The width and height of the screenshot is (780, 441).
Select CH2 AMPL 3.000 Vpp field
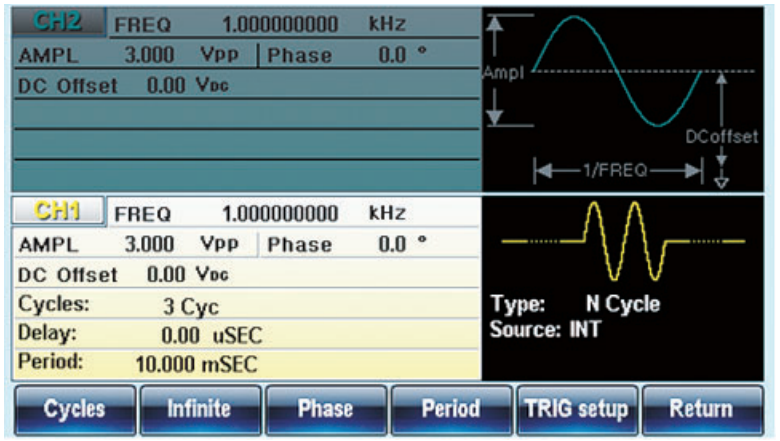[135, 55]
